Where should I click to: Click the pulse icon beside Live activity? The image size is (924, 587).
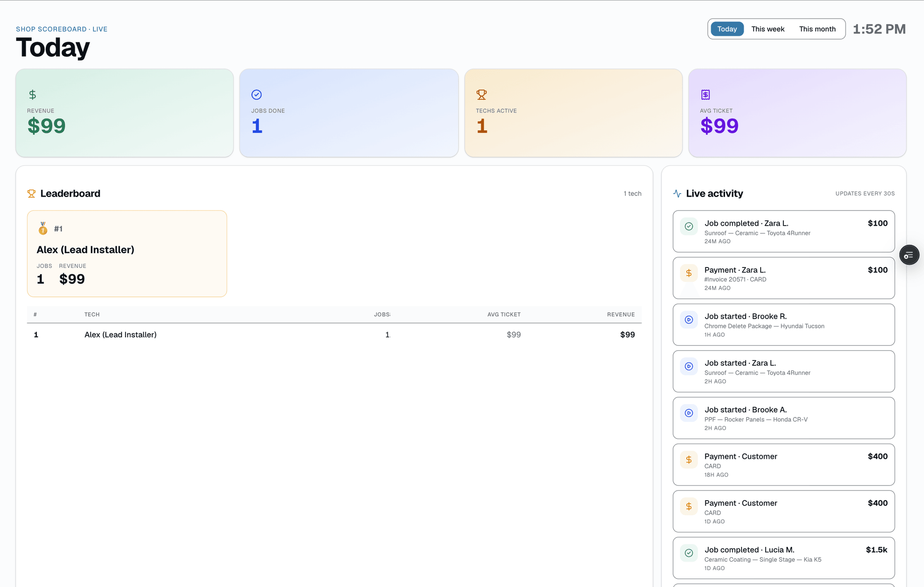pos(677,194)
